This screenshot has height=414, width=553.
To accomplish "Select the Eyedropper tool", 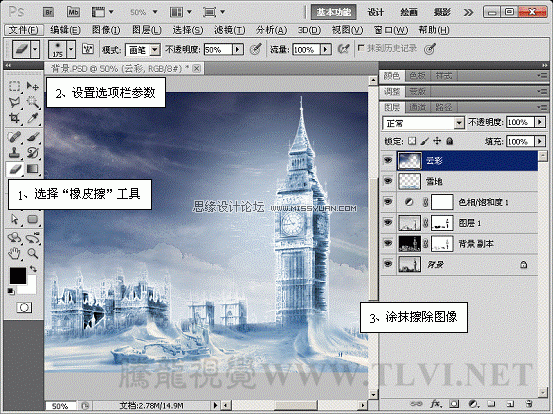I will (x=32, y=118).
